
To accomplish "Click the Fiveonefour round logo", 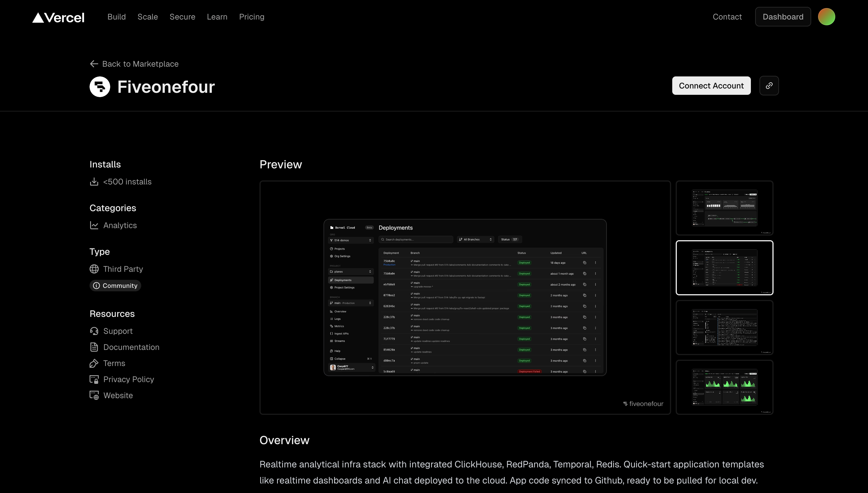I will [x=100, y=87].
